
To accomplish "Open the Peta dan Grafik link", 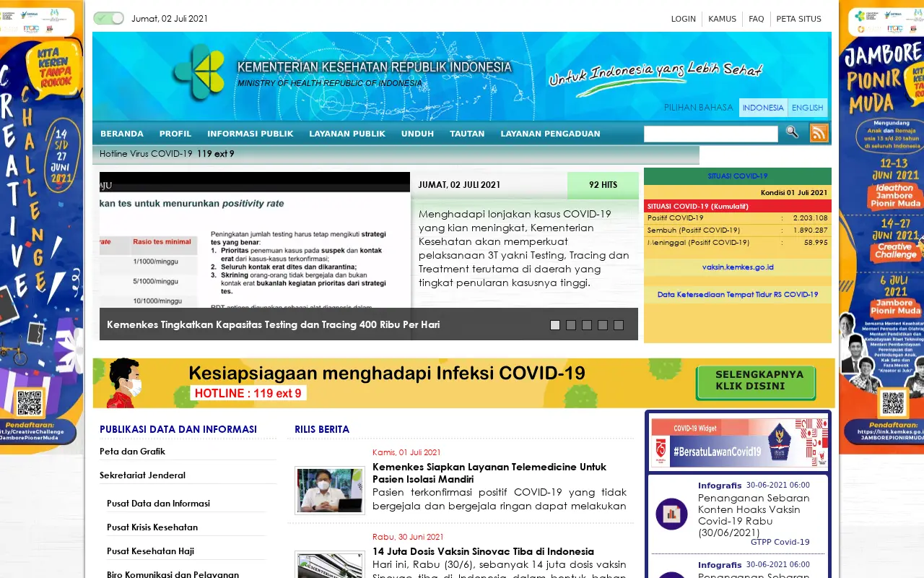I will (x=132, y=452).
